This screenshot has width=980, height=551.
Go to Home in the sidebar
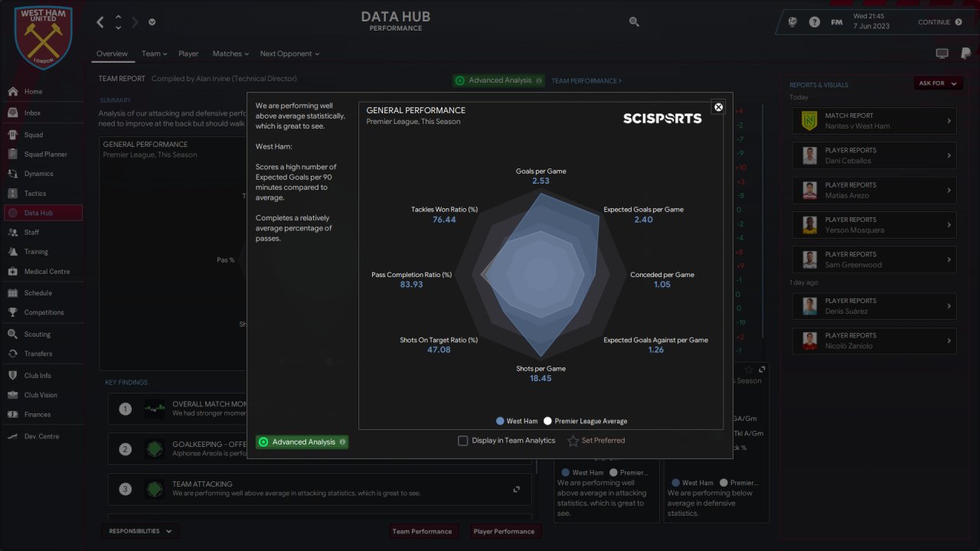tap(42, 92)
